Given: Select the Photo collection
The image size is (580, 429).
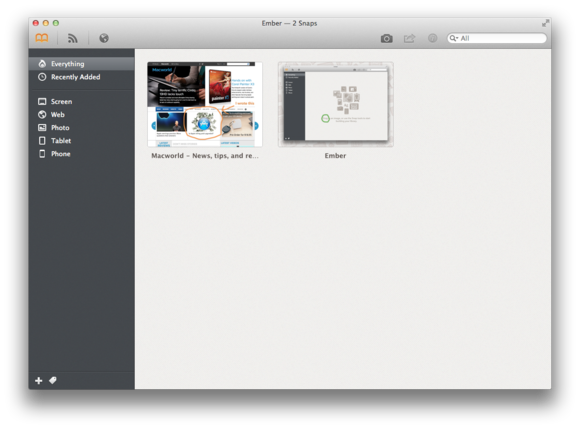Looking at the screenshot, I should click(x=82, y=128).
